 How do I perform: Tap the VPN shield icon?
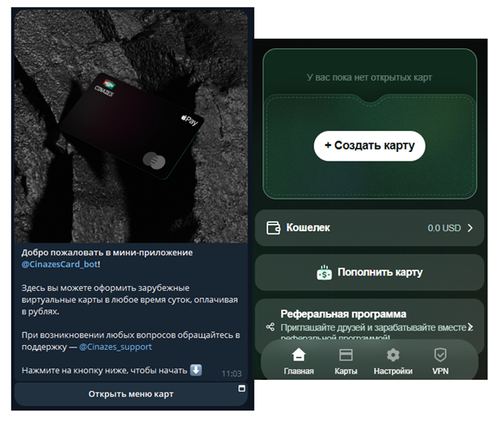click(440, 355)
